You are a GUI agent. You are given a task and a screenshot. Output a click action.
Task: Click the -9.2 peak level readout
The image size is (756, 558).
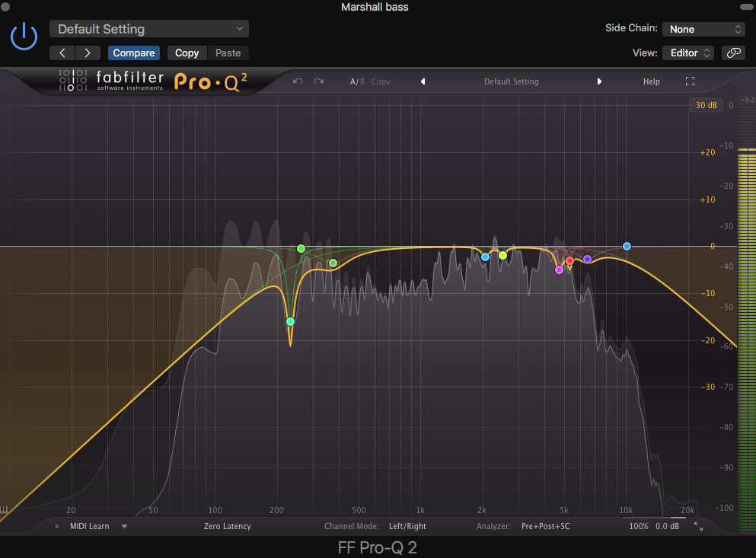[x=747, y=100]
